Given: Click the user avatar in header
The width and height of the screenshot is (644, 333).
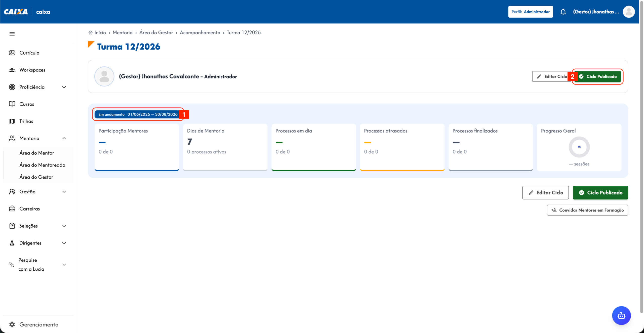Looking at the screenshot, I should [x=629, y=12].
